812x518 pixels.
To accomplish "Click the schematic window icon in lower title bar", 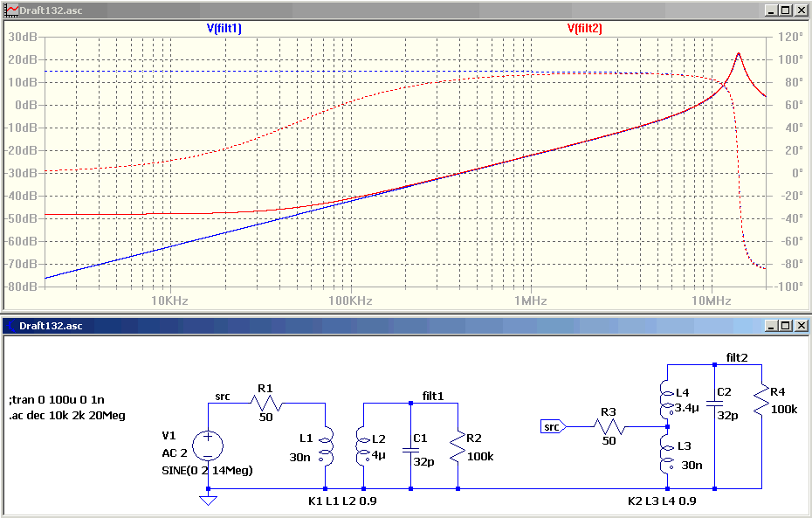I will click(x=10, y=325).
